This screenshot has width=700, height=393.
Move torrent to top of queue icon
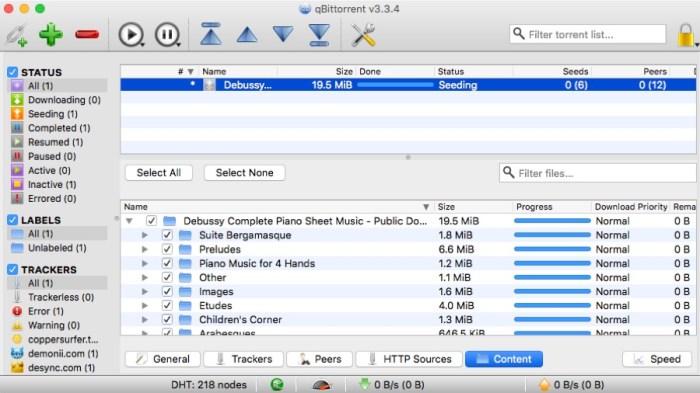pyautogui.click(x=211, y=34)
